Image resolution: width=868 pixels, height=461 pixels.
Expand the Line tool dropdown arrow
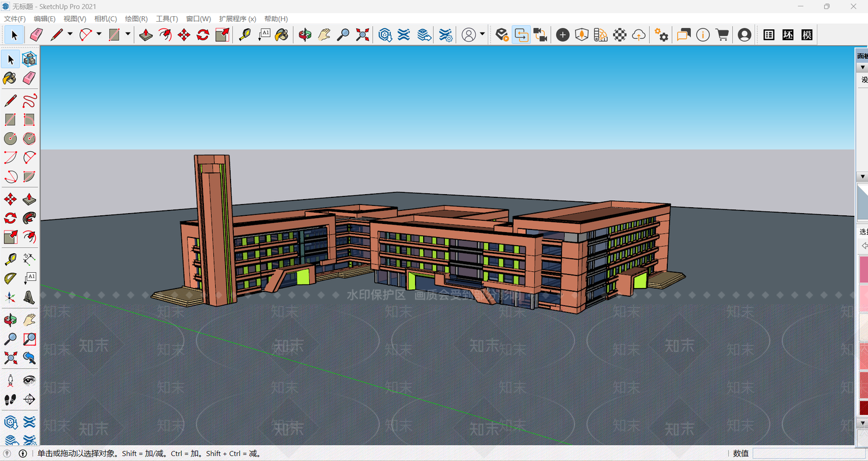tap(70, 34)
